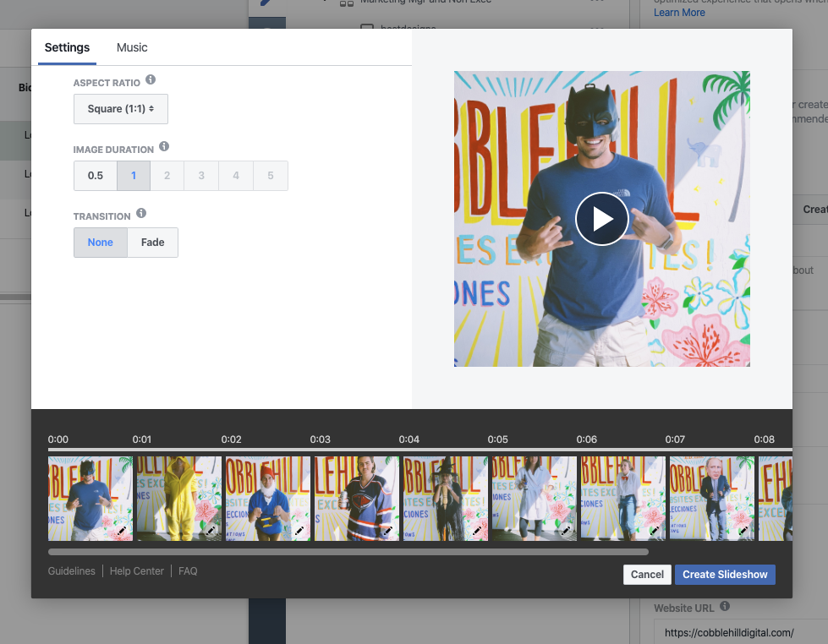Click pencil icon on the witch costume thumbnail
This screenshot has width=828, height=644.
[476, 530]
